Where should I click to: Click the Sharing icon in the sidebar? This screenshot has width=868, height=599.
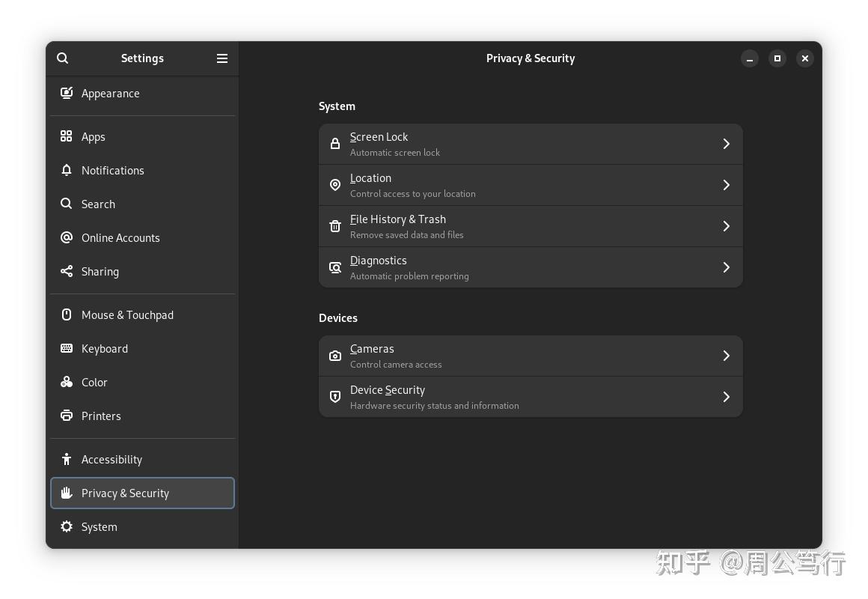[67, 272]
